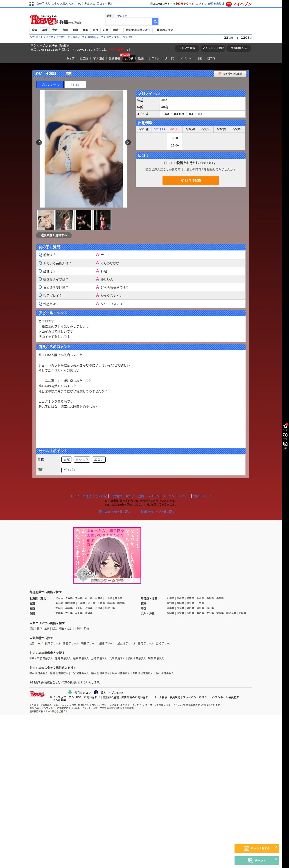This screenshot has width=289, height=868.
Task: Click the ログイン link at top
Action: pos(201,4)
